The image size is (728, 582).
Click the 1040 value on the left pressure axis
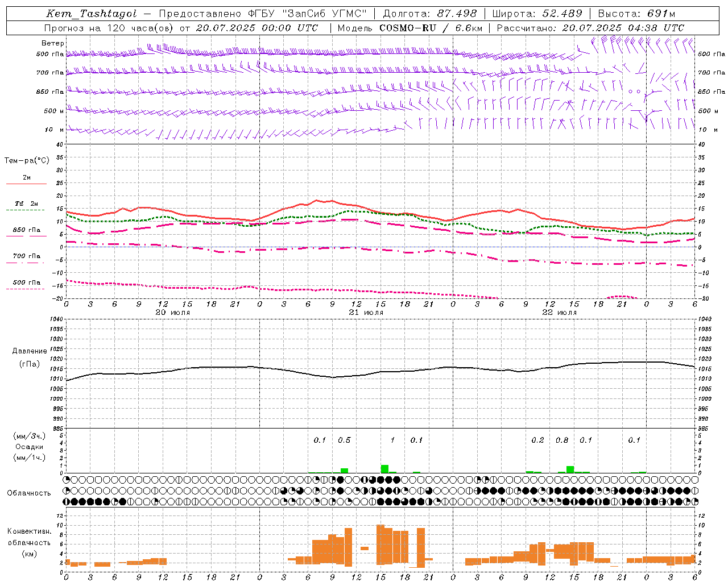point(56,319)
